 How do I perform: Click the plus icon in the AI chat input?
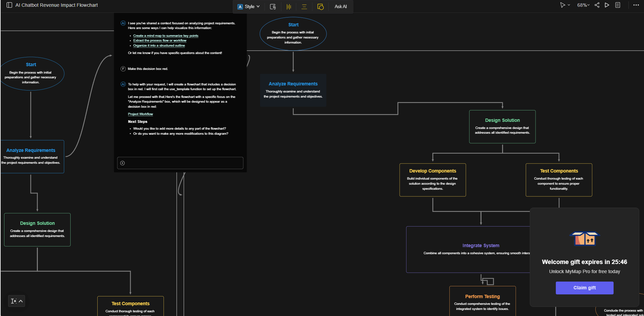[123, 163]
